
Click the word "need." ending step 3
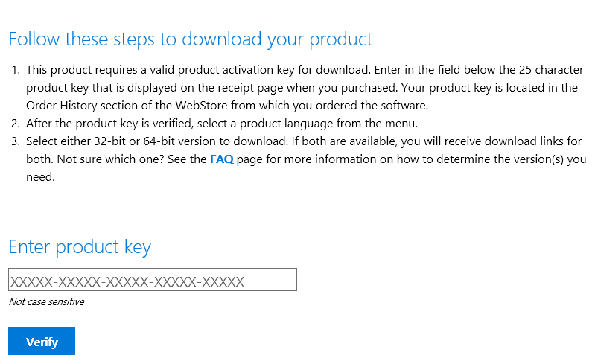click(x=40, y=176)
